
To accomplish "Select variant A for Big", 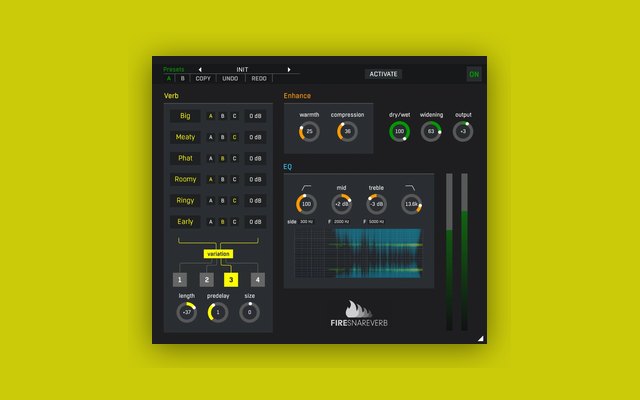I will pyautogui.click(x=211, y=116).
